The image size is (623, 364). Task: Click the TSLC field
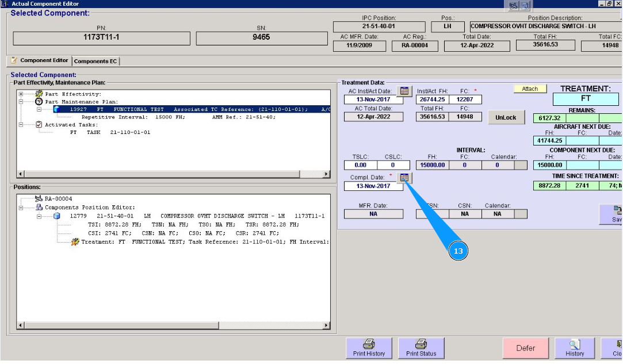click(x=360, y=165)
